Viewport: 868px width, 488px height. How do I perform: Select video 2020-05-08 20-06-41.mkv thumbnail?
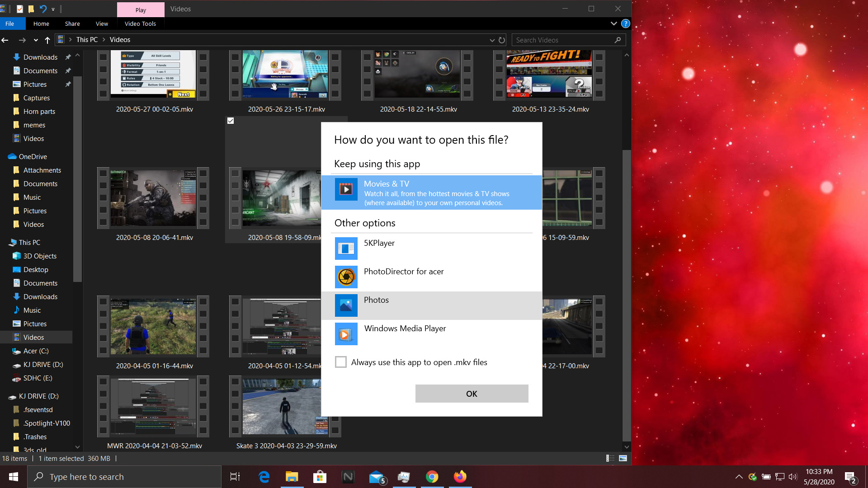pos(153,198)
